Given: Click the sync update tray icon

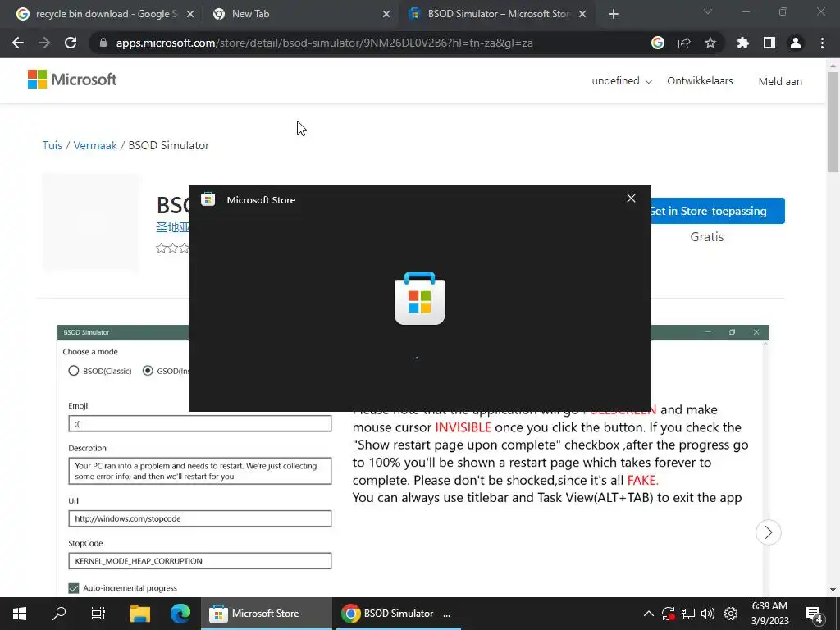Looking at the screenshot, I should (x=668, y=614).
